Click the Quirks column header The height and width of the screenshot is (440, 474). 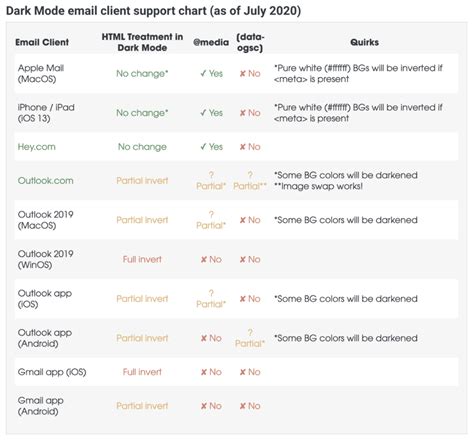pos(364,42)
